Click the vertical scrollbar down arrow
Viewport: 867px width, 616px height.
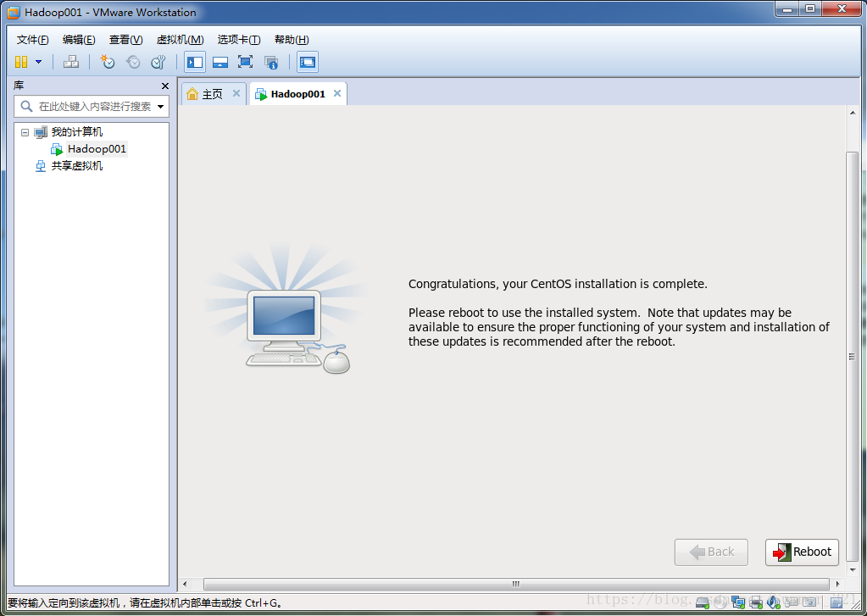click(853, 569)
